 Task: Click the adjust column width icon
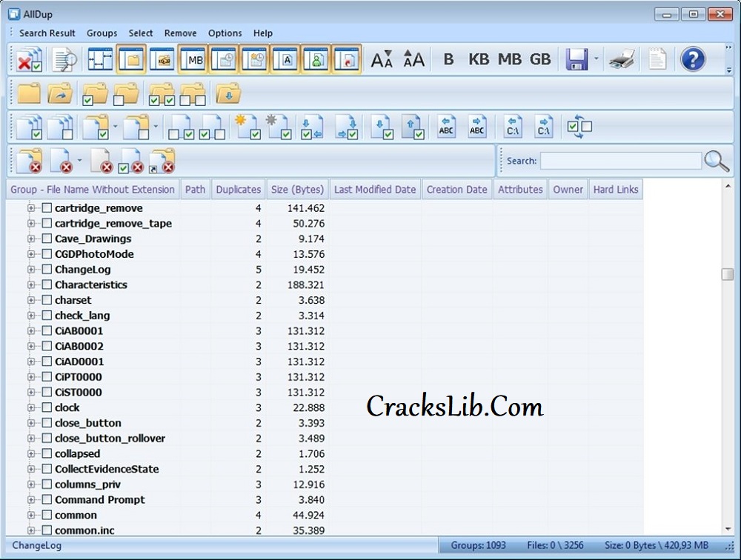point(100,59)
